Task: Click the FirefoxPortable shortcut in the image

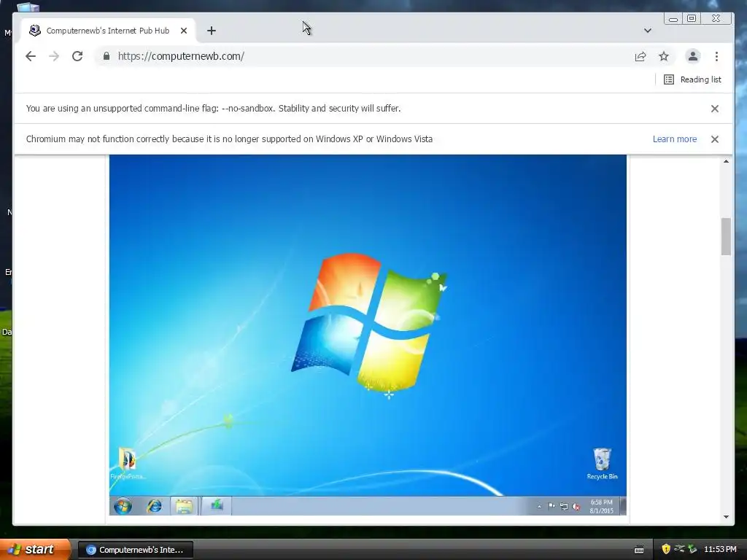Action: click(x=128, y=463)
